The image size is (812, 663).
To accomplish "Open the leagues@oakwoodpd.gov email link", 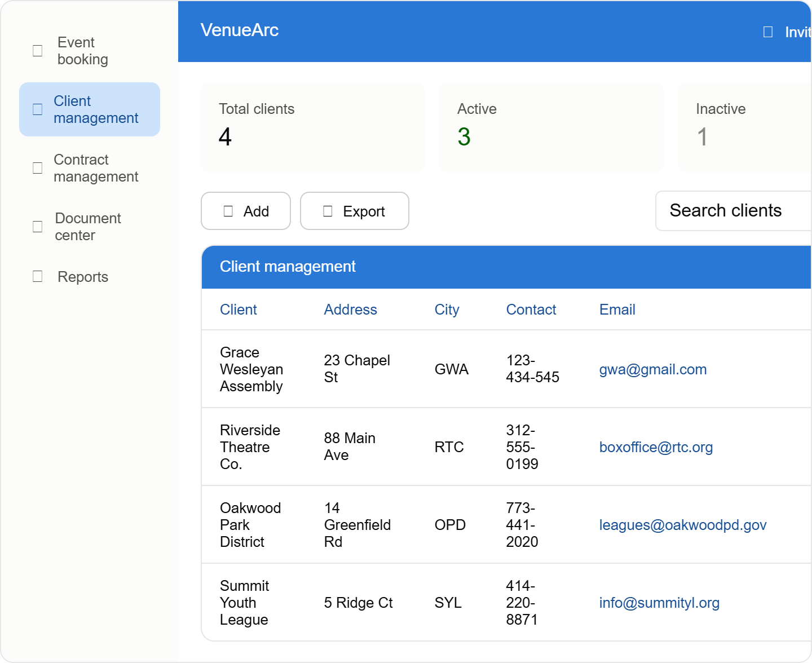I will 683,525.
